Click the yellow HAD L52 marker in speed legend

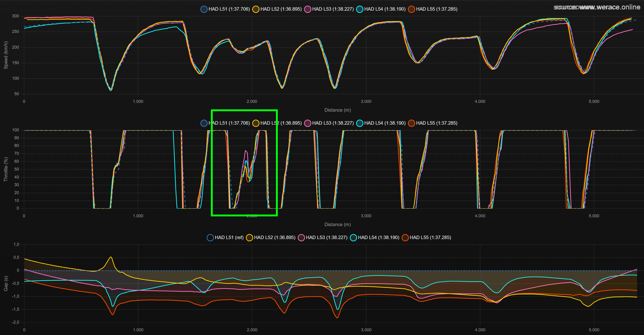pos(256,9)
